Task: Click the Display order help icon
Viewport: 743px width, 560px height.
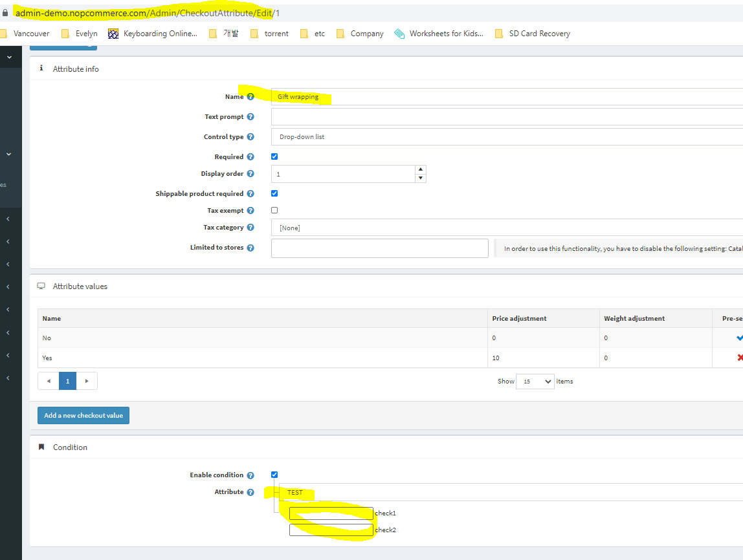Action: click(x=250, y=173)
